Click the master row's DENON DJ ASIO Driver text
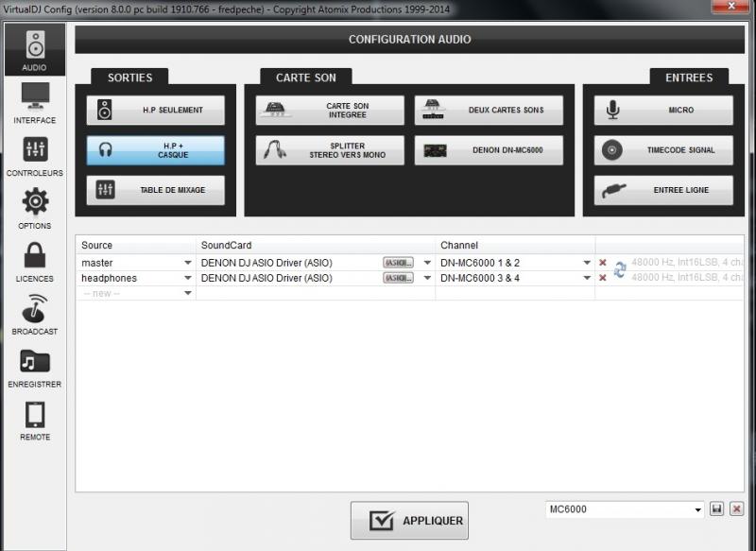The width and height of the screenshot is (756, 551). (266, 263)
